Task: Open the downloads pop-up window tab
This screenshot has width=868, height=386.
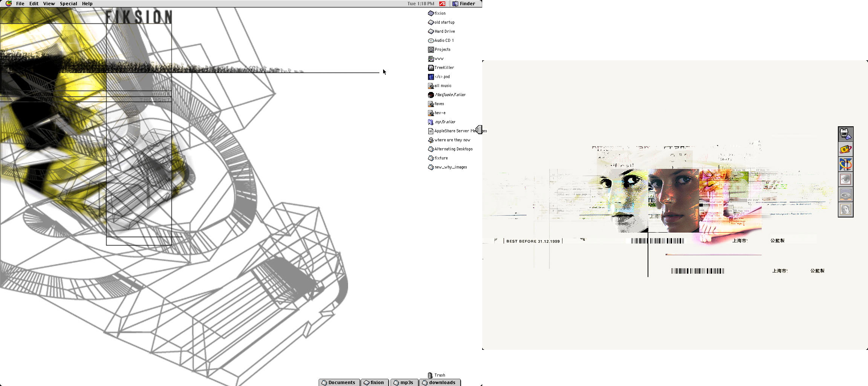Action: click(x=439, y=382)
